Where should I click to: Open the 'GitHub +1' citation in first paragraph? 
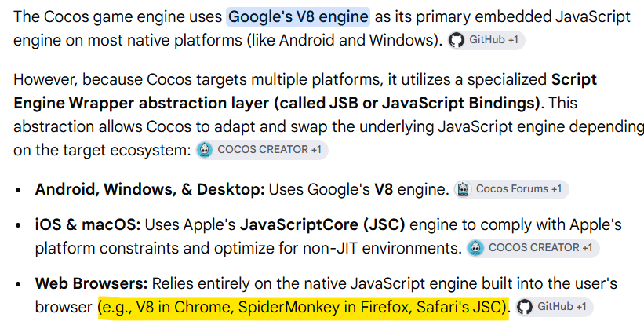click(486, 40)
